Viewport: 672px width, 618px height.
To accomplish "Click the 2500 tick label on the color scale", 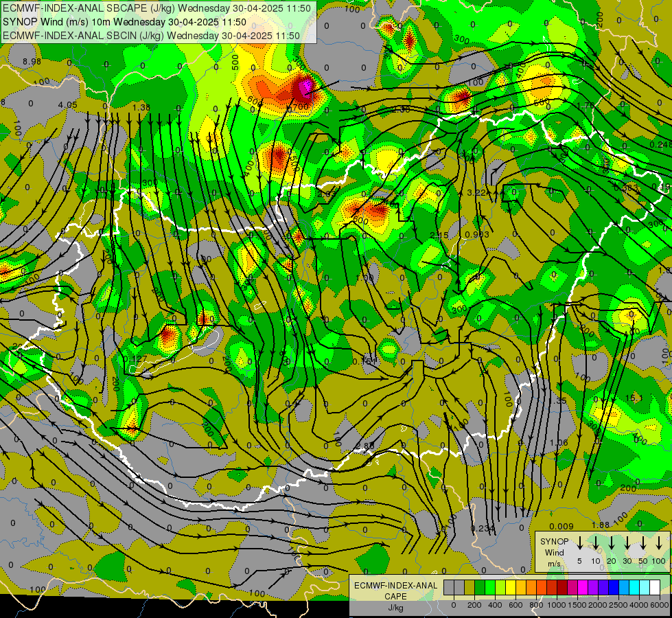I will pos(618,605).
